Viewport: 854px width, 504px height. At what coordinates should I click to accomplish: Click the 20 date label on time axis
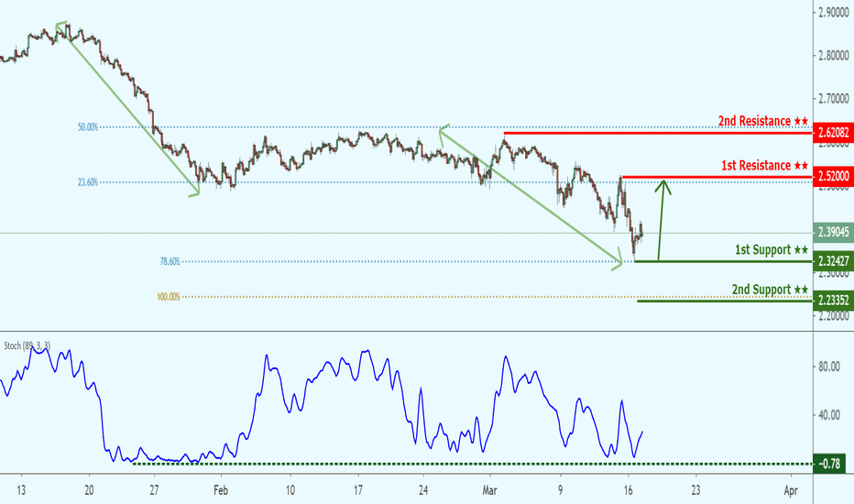click(x=89, y=490)
